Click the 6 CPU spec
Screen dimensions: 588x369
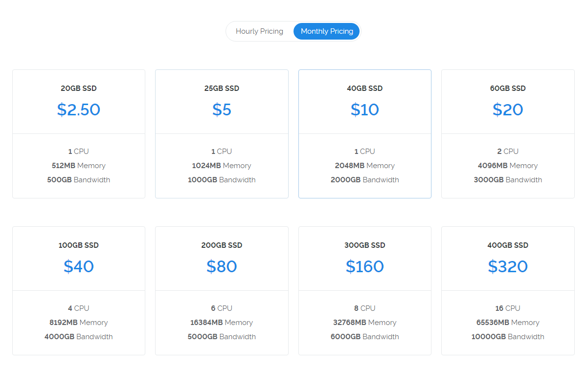[x=222, y=308]
